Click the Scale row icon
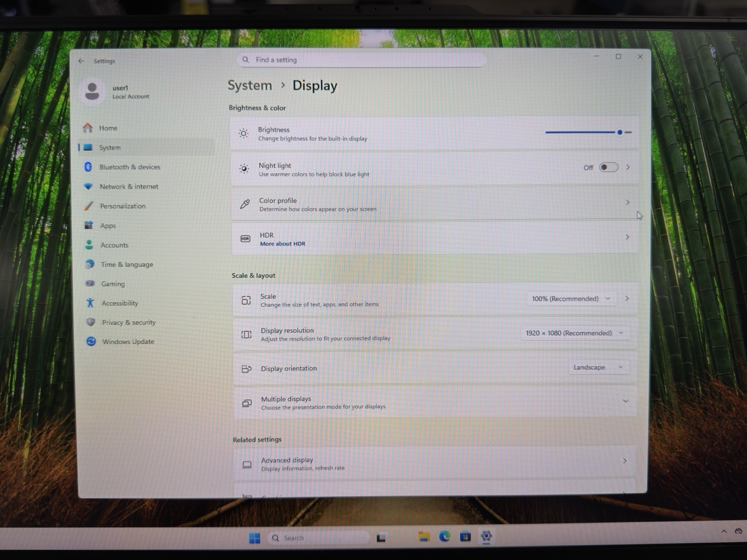The image size is (747, 560). pyautogui.click(x=246, y=300)
